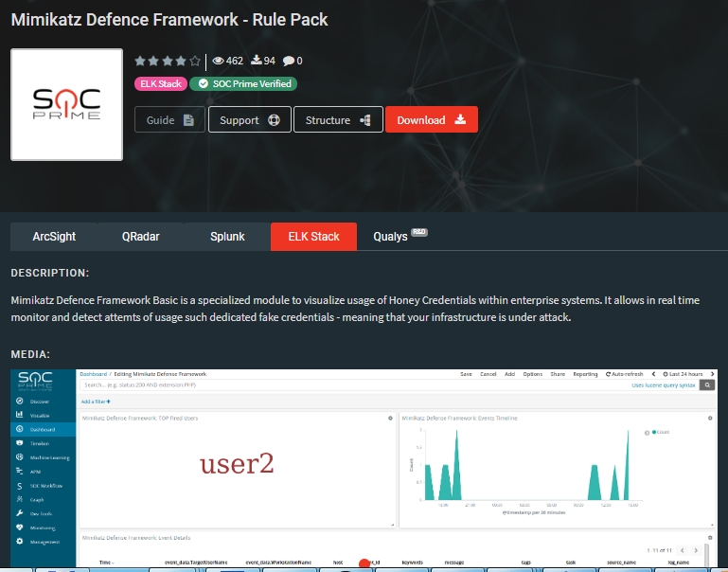Open Events Timeline panel gear options
Image resolution: width=728 pixels, height=572 pixels.
tap(710, 418)
